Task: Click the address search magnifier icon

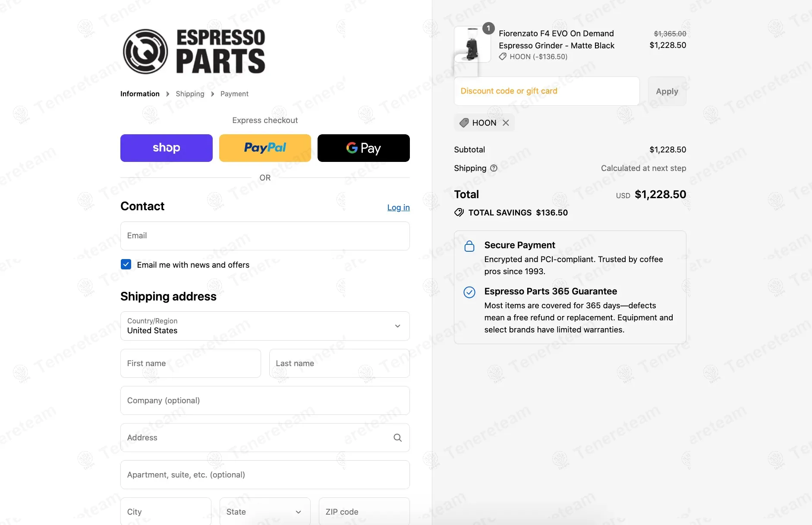Action: (397, 438)
